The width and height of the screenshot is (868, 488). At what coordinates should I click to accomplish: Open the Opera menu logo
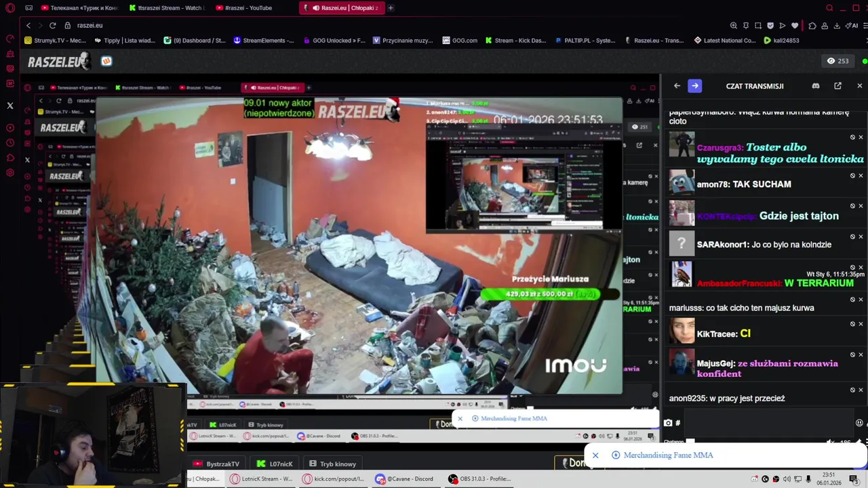tap(10, 8)
